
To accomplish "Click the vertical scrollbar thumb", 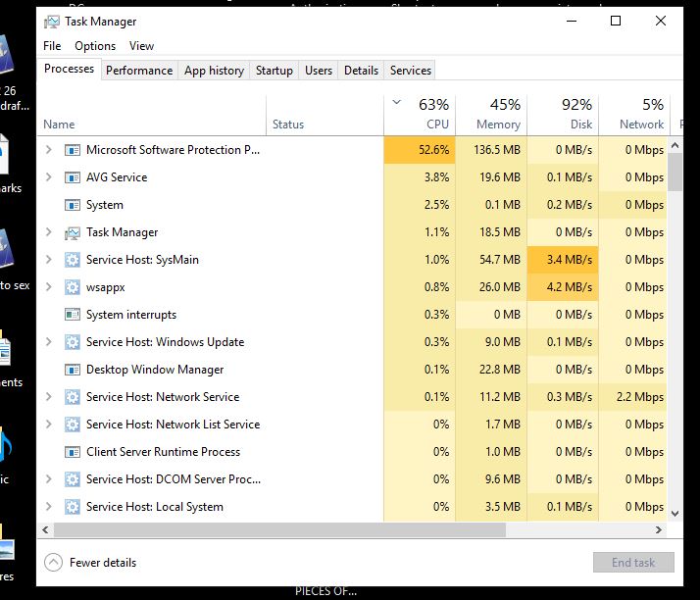I will (675, 173).
